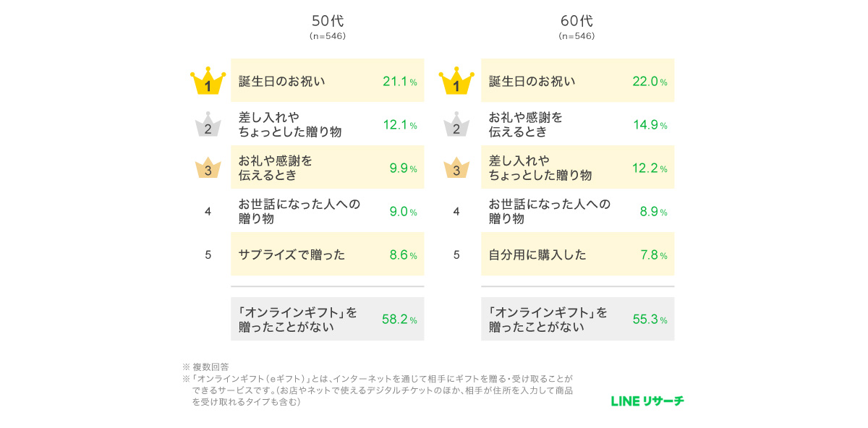Image resolution: width=868 pixels, height=428 pixels.
Task: Click the silver rank 2 crown under 60代
Action: coord(456,126)
